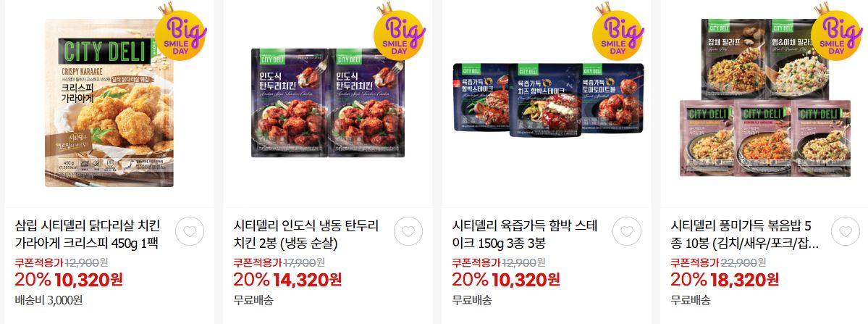Open the City Deli Crispy Karaage product image

coord(109,102)
